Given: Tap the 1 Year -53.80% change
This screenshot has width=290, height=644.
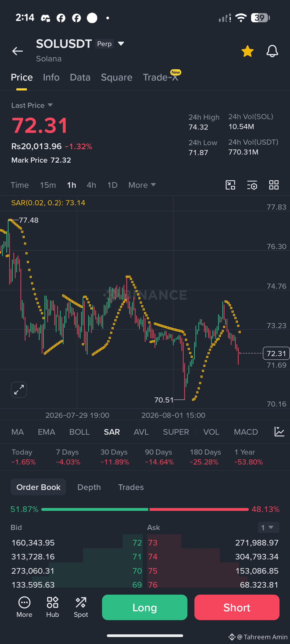Looking at the screenshot, I should (x=249, y=457).
